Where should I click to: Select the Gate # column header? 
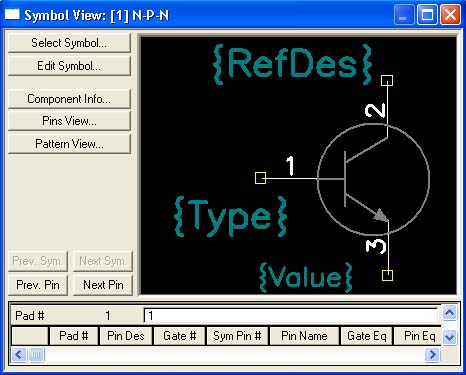179,336
